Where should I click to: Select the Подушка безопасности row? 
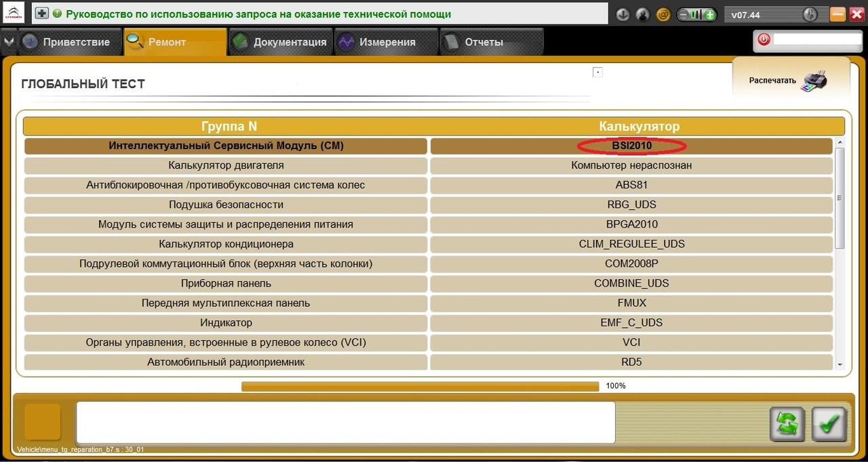tap(226, 205)
